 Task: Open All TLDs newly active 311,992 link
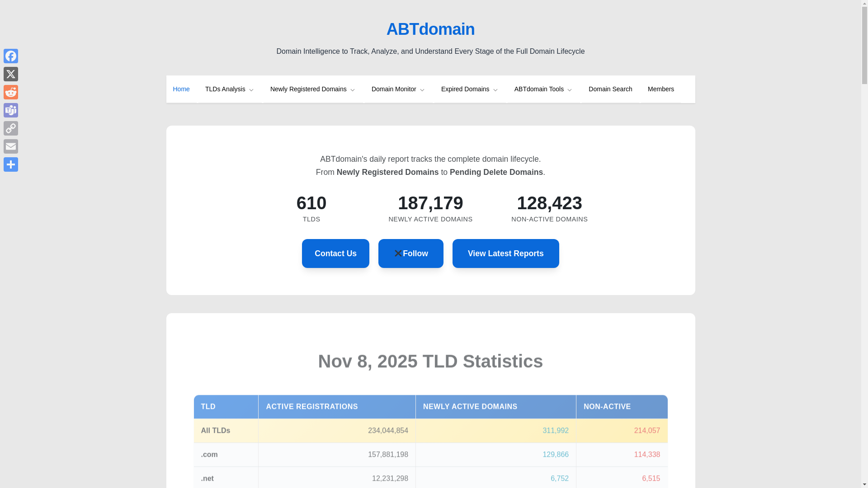556,431
